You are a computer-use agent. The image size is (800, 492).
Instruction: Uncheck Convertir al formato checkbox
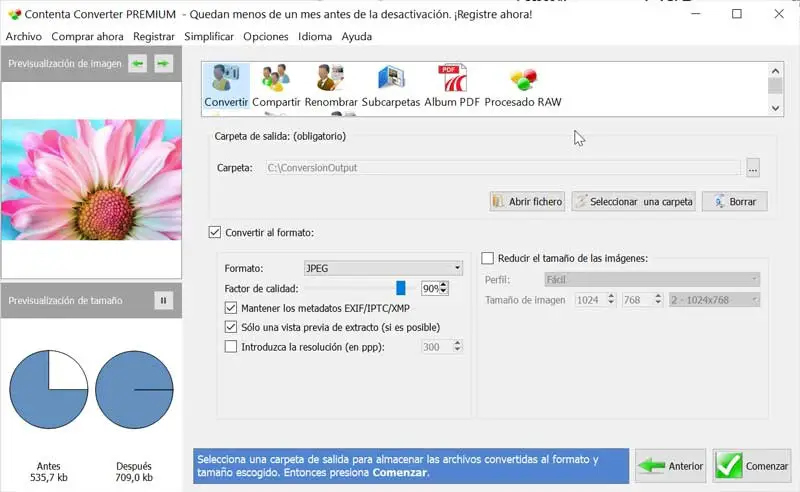pyautogui.click(x=215, y=233)
